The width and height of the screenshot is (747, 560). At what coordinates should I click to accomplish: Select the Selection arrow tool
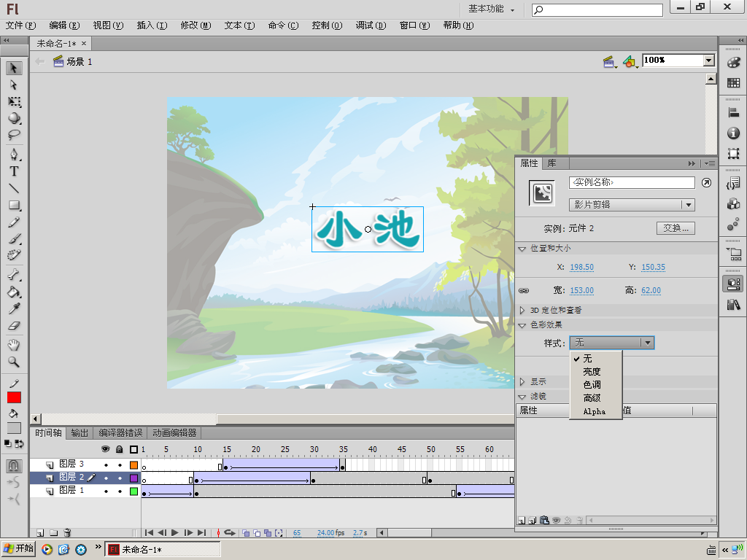pos(14,68)
